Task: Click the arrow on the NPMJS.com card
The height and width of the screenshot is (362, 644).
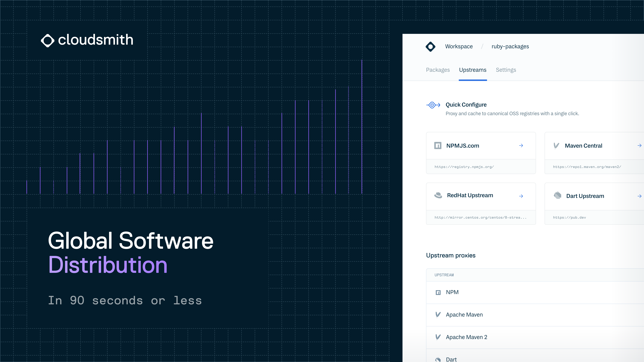Action: (x=521, y=146)
